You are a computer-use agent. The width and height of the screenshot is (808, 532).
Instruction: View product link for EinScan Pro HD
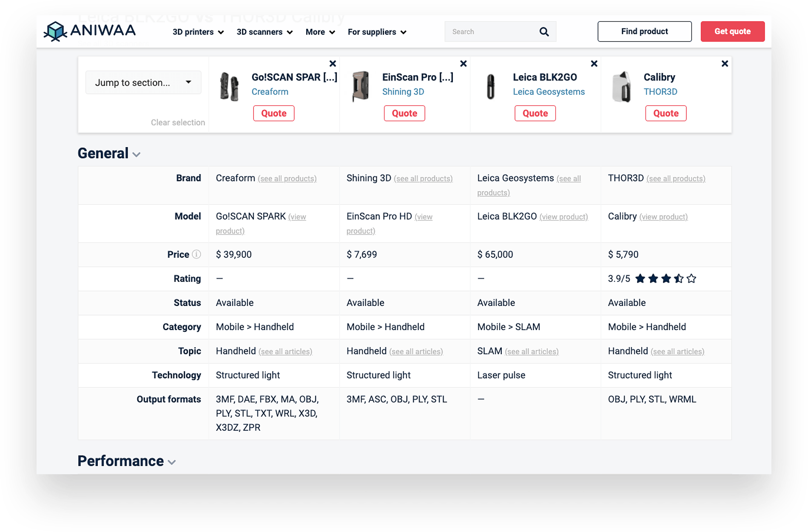coord(390,224)
